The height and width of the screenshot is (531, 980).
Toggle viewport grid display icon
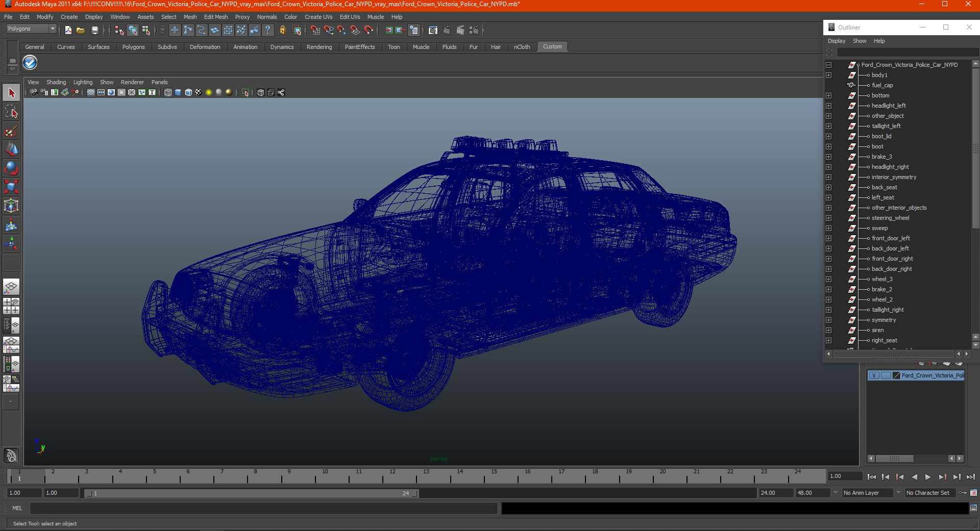click(x=91, y=92)
